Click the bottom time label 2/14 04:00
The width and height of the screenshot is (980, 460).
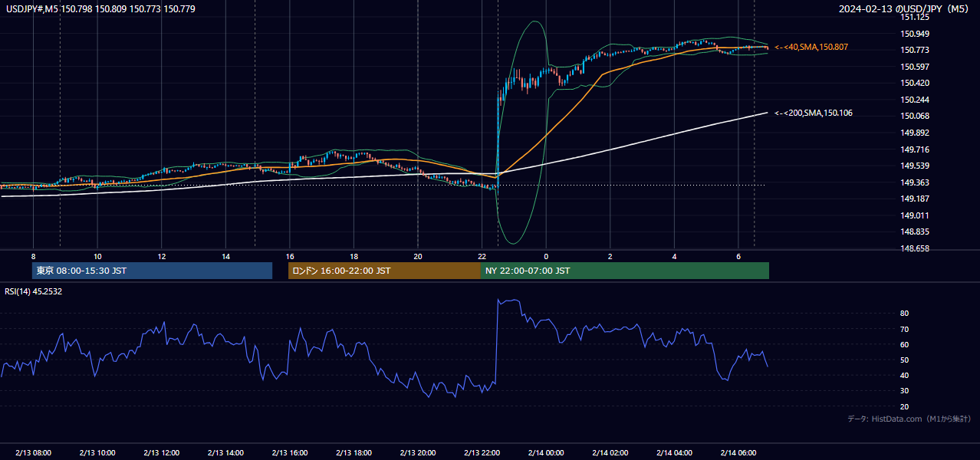click(x=674, y=453)
